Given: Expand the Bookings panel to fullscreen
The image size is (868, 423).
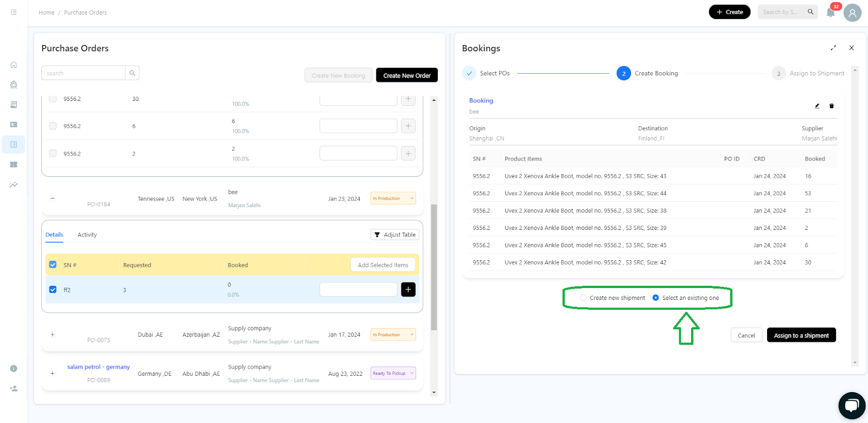Looking at the screenshot, I should click(833, 48).
